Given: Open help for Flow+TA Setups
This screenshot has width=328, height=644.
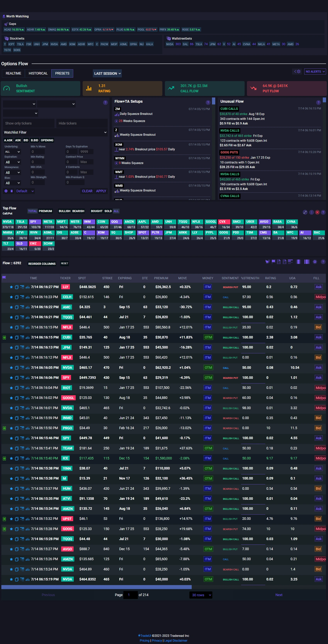Looking at the screenshot, I should [208, 103].
